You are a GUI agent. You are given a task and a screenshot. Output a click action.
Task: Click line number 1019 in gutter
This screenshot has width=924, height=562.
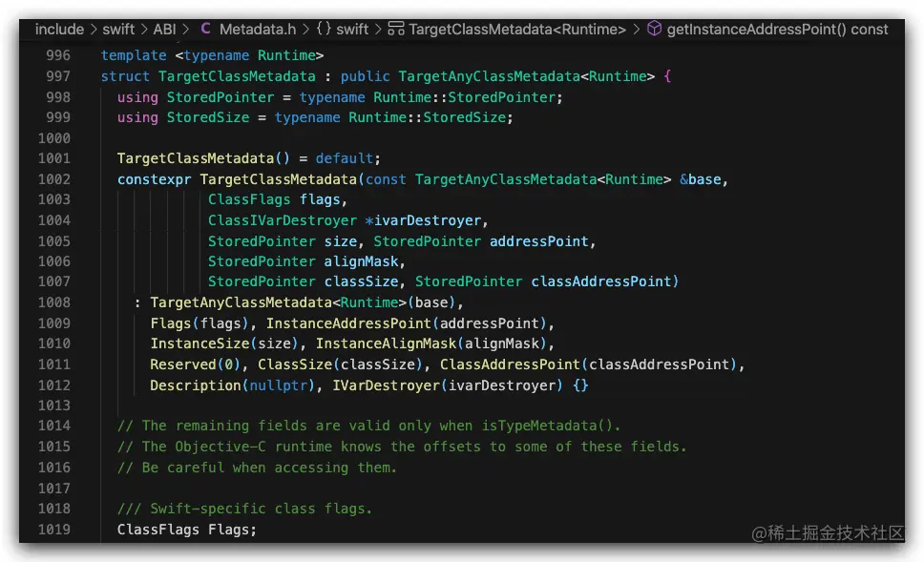pos(53,529)
